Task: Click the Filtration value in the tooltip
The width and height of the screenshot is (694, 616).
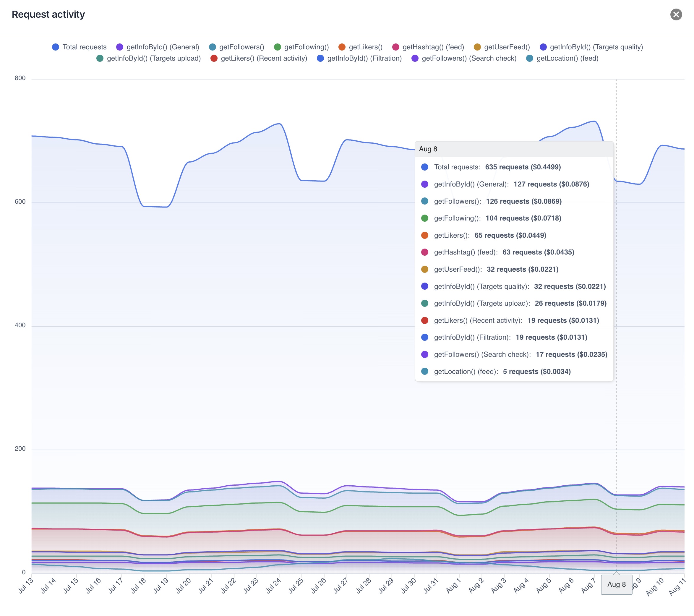Action: [x=552, y=337]
